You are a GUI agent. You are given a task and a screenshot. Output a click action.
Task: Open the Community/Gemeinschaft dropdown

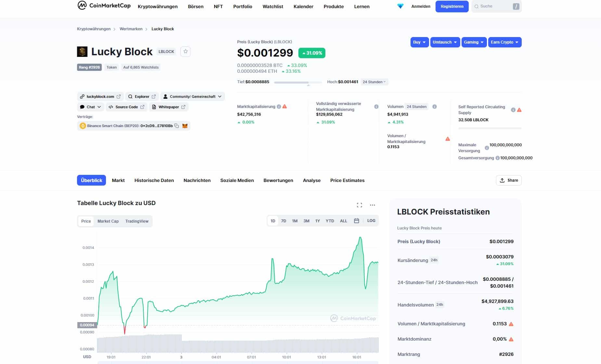click(192, 97)
